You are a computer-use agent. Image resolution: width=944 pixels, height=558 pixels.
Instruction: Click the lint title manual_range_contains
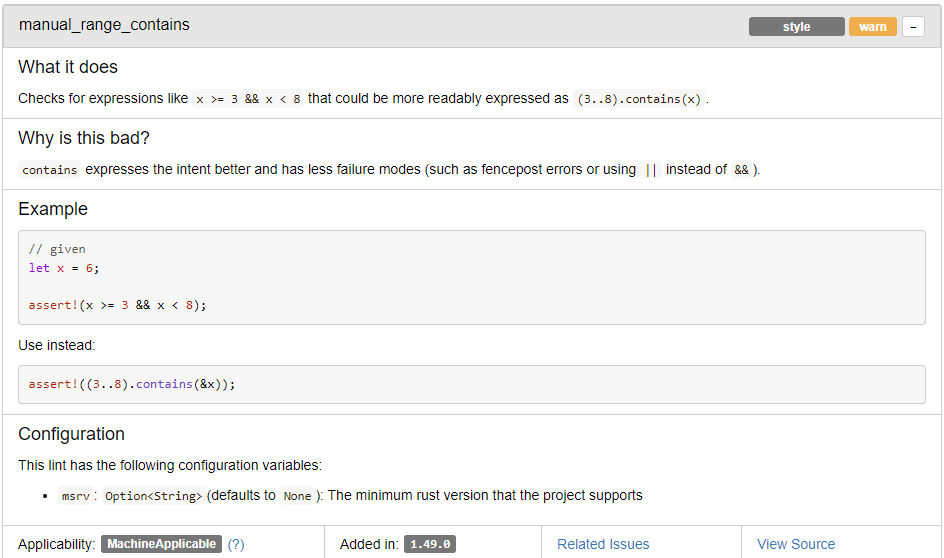click(x=104, y=25)
